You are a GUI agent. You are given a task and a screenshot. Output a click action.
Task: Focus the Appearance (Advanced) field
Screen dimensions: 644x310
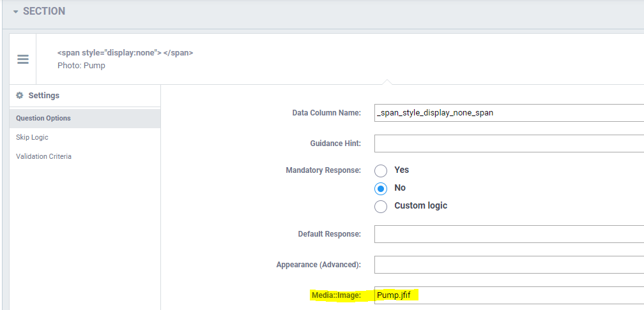[509, 265]
